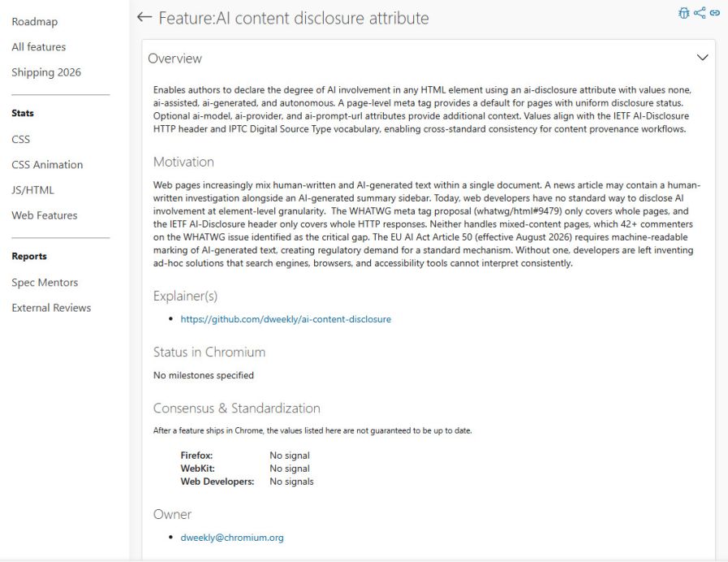This screenshot has width=728, height=562.
Task: Open the Roadmap page
Action: coord(35,22)
